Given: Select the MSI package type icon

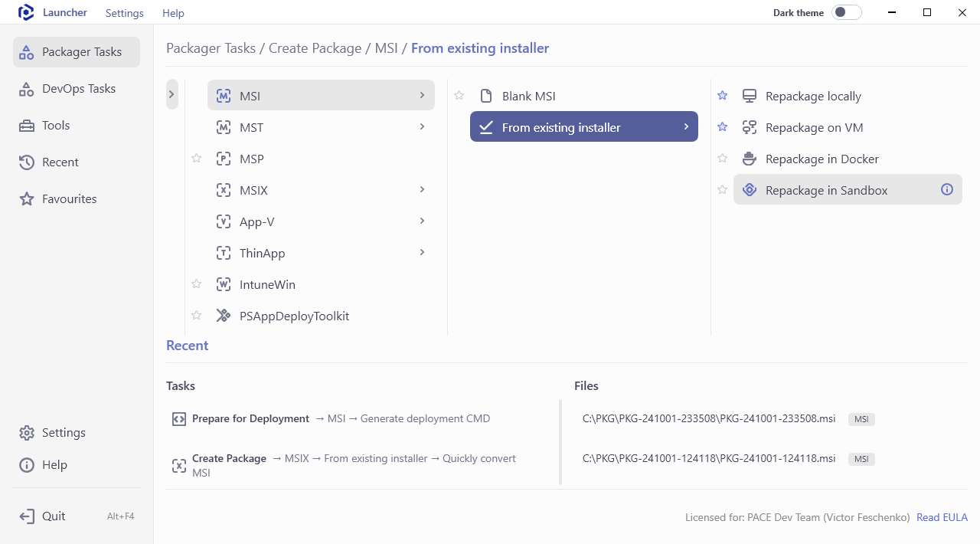Looking at the screenshot, I should [224, 97].
